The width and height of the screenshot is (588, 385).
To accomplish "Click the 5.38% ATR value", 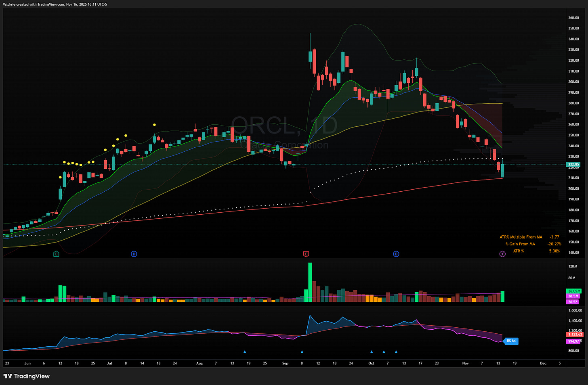I will [554, 251].
